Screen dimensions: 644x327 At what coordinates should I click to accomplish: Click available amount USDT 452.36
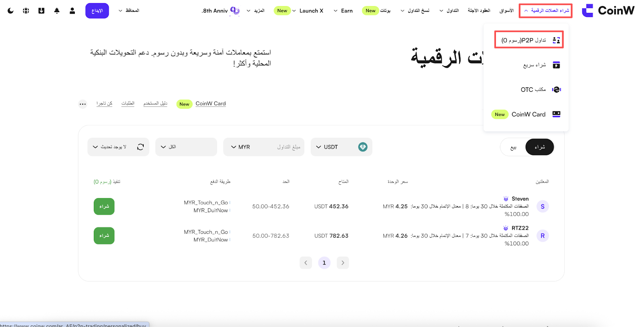click(x=331, y=207)
